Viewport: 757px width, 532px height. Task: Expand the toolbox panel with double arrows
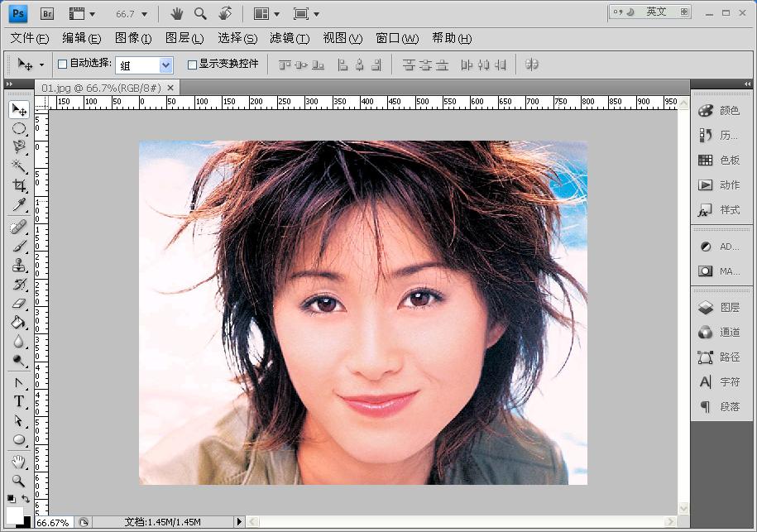tap(9, 84)
